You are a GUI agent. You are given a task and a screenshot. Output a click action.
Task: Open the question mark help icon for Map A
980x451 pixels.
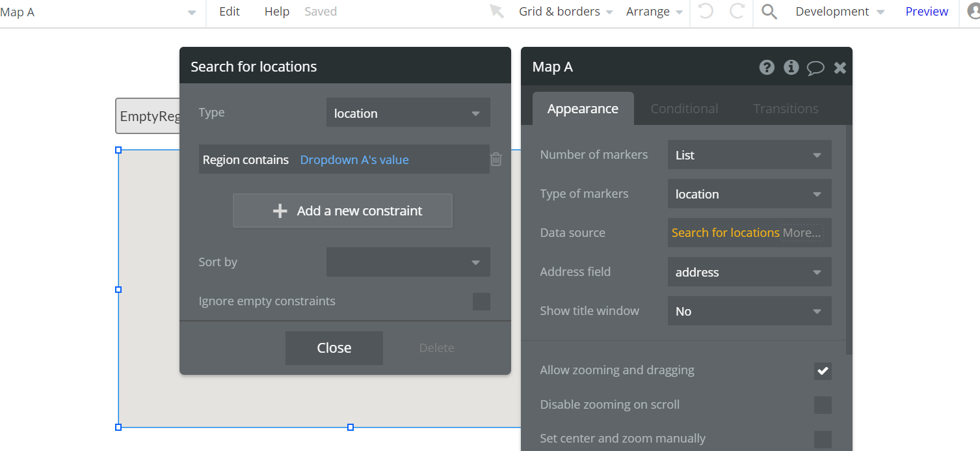pyautogui.click(x=767, y=67)
